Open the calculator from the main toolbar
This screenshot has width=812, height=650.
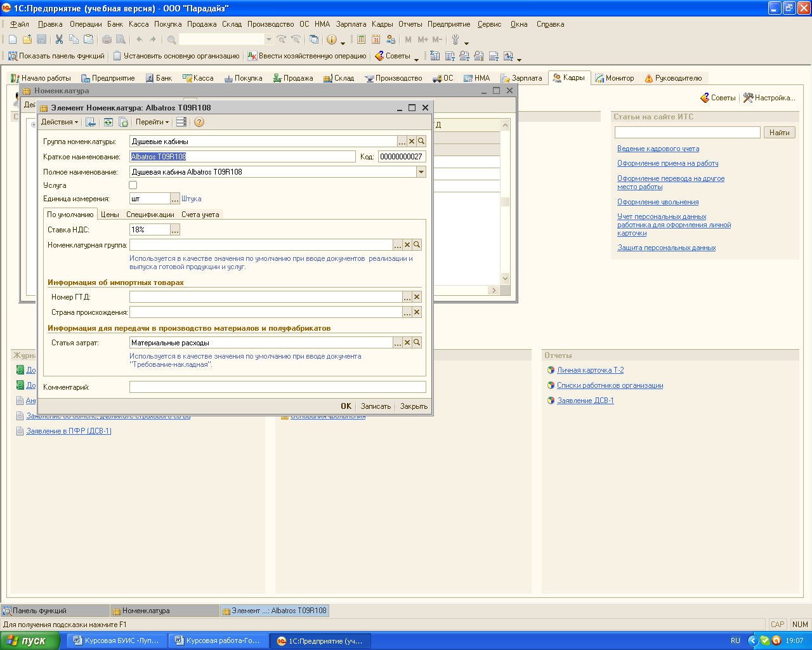(361, 39)
